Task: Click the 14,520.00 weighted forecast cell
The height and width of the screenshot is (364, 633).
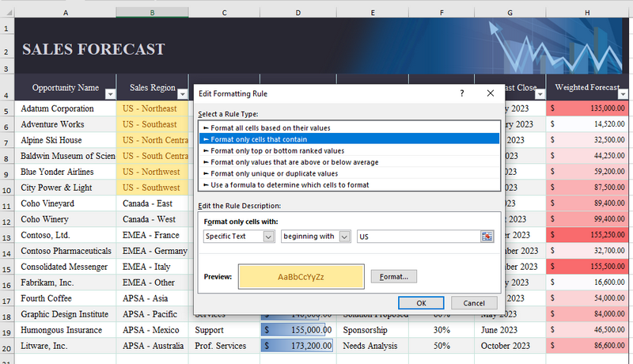Action: tap(587, 124)
